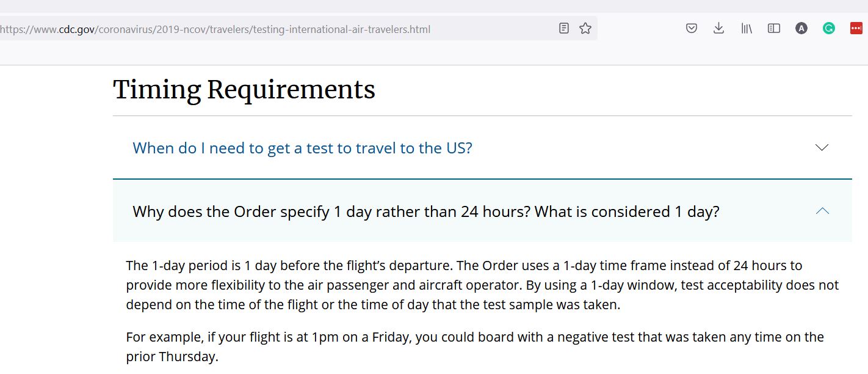The width and height of the screenshot is (868, 374).
Task: Collapse 'Why does the Order specify 1 day' header
Action: [x=426, y=211]
